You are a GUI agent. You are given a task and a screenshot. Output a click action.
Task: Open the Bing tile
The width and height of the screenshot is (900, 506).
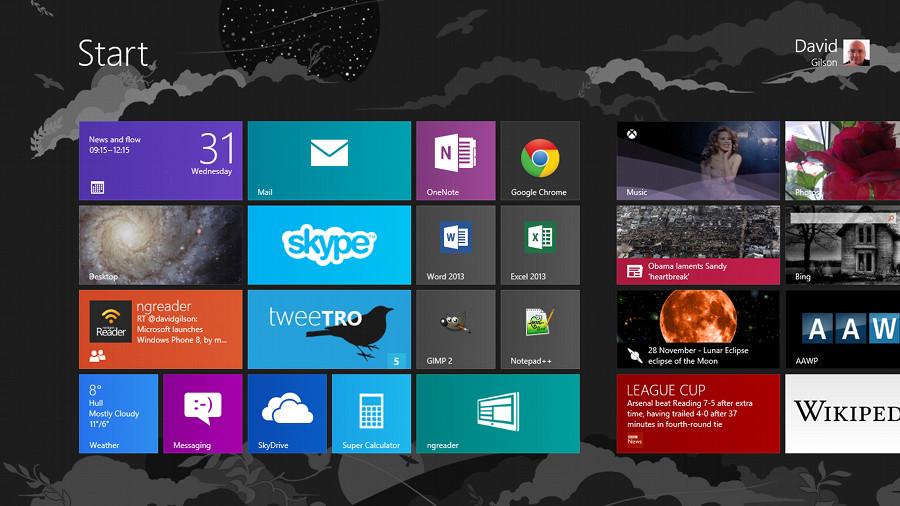843,245
